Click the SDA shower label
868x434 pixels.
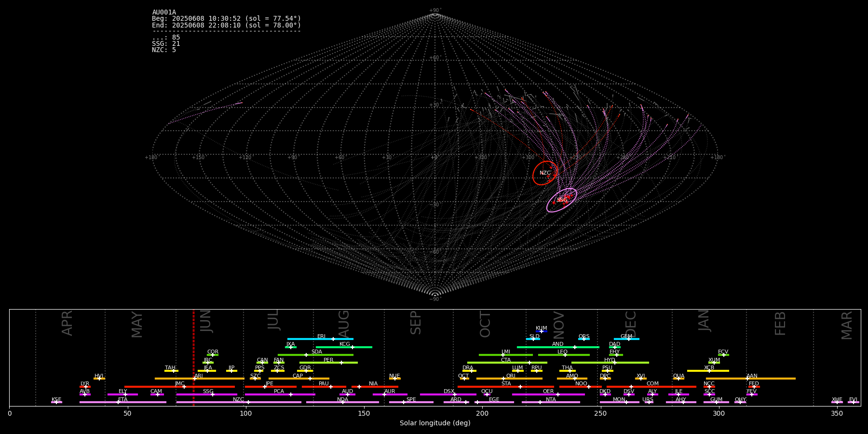tap(316, 352)
